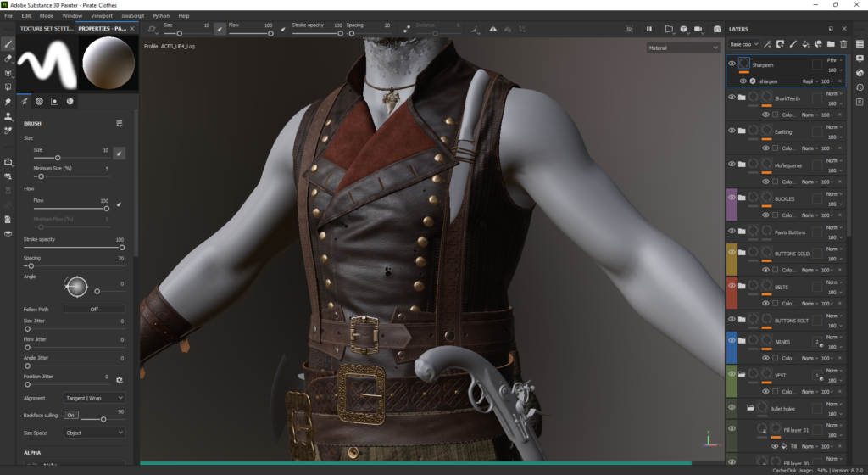Viewport: 868px width, 475px height.
Task: Adjust the Flow slider in top toolbar
Action: tap(250, 33)
